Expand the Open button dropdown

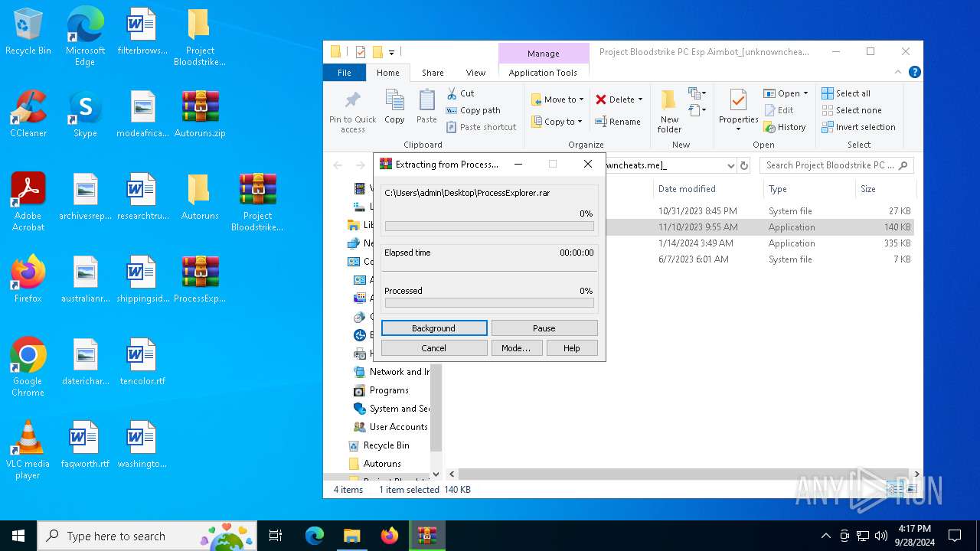(x=805, y=93)
